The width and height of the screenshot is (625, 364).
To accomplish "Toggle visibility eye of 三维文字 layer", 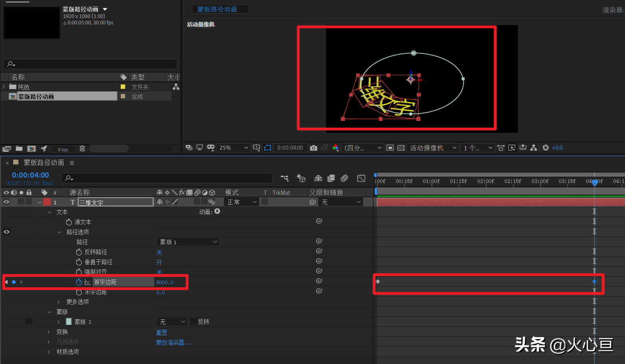I will click(x=6, y=202).
